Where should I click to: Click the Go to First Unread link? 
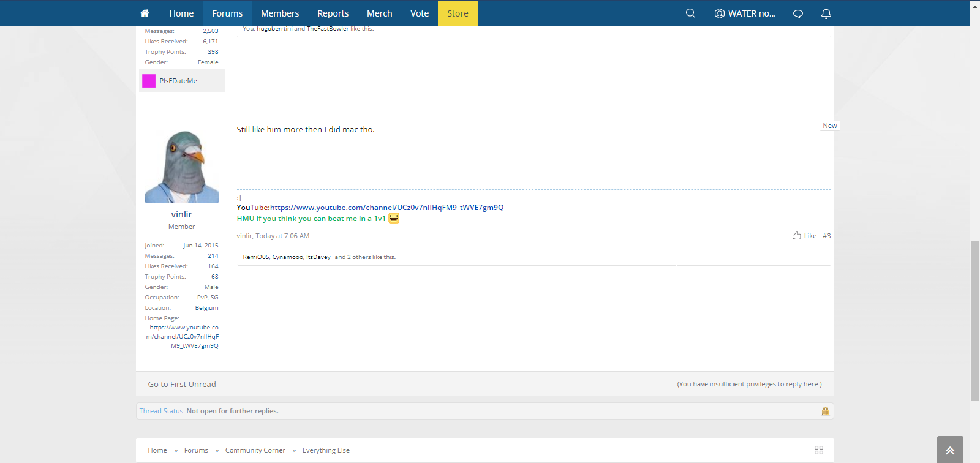(x=182, y=384)
